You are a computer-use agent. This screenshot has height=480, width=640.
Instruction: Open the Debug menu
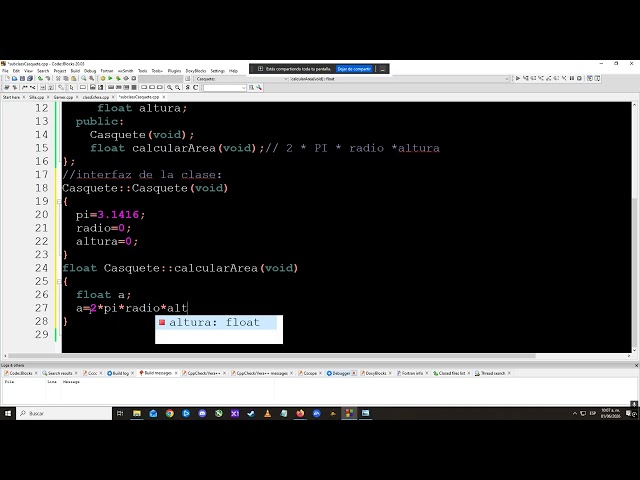(90, 71)
